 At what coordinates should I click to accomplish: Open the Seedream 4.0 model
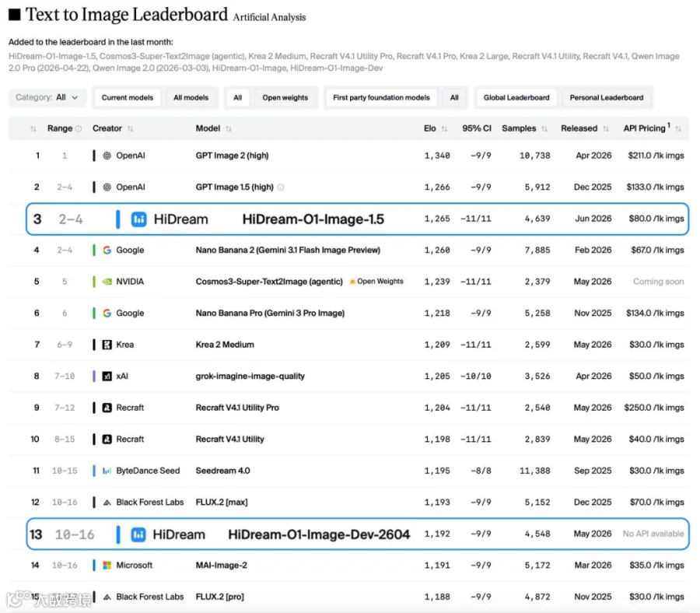[222, 471]
